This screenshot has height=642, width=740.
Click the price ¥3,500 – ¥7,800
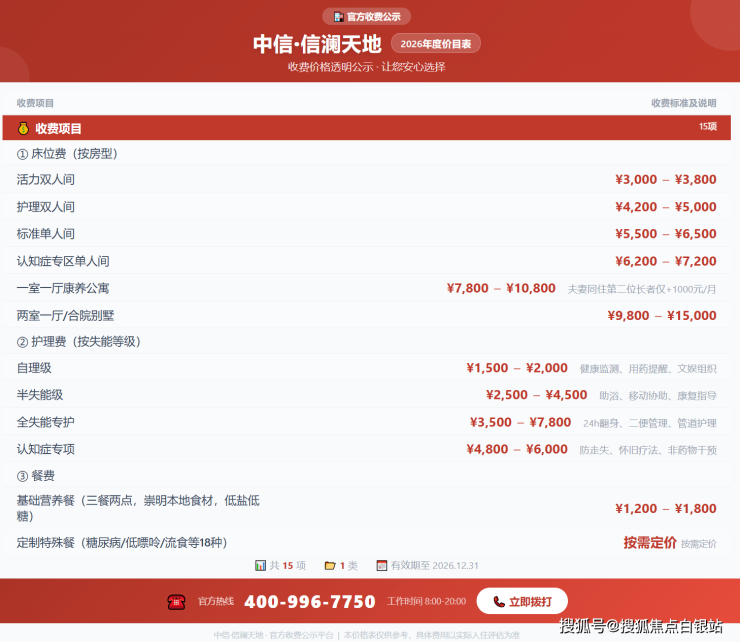pyautogui.click(x=521, y=422)
